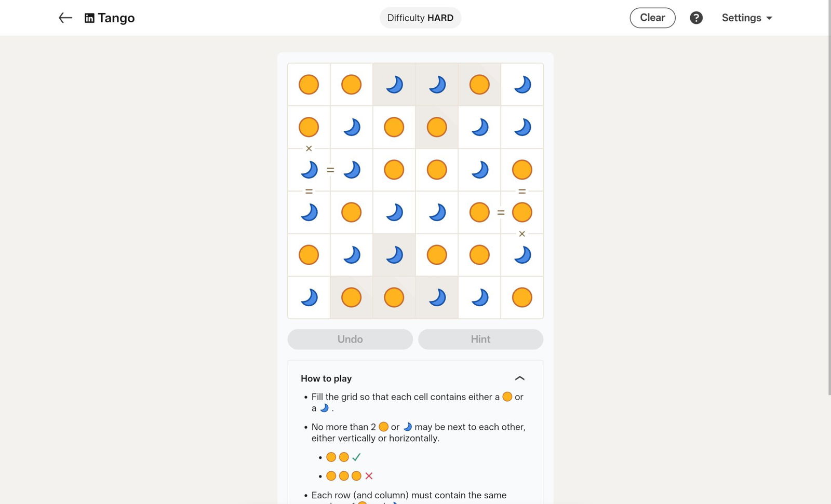Image resolution: width=831 pixels, height=504 pixels.
Task: Click the sun in bottom-right grid cell
Action: (x=522, y=297)
